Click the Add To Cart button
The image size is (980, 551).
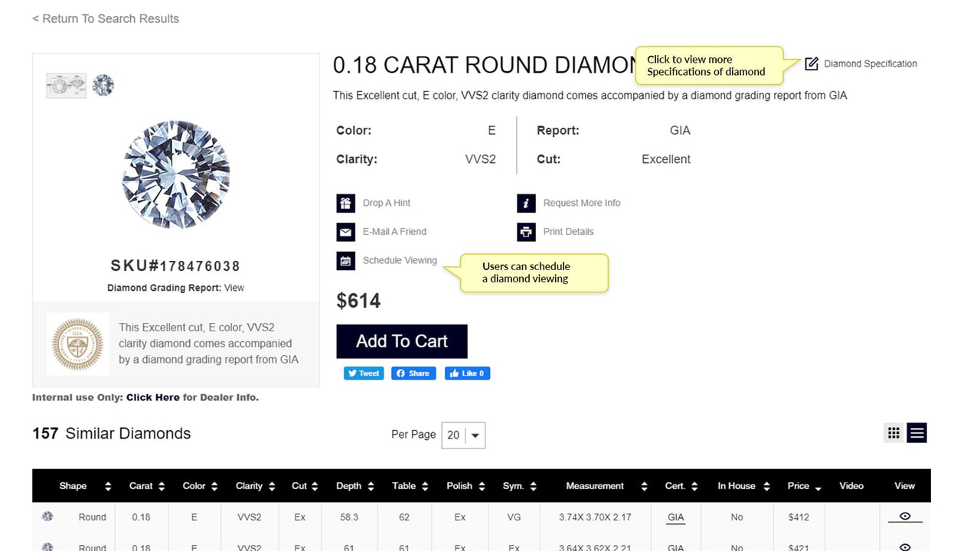click(401, 341)
